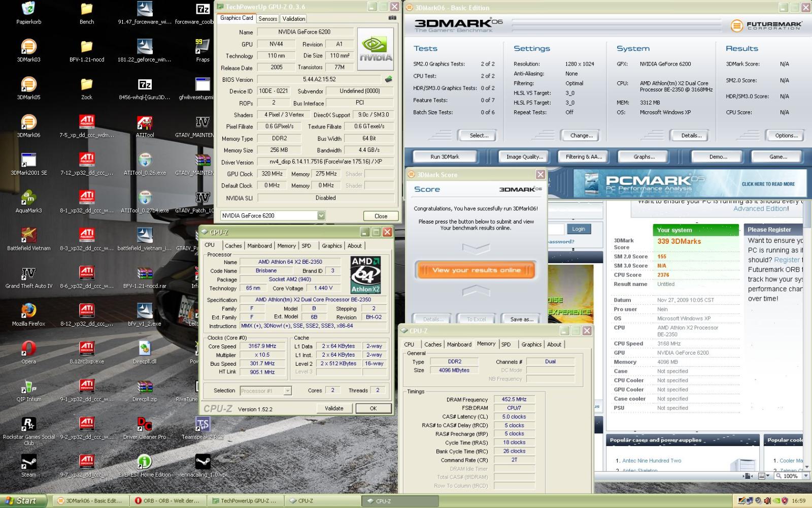This screenshot has width=812, height=508.
Task: Open Antec Nine Hundred Two link
Action: coord(652,461)
